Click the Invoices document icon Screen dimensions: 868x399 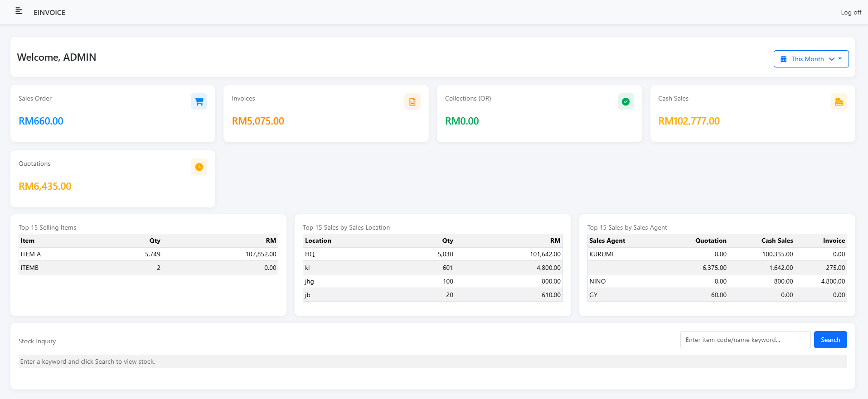click(x=412, y=101)
